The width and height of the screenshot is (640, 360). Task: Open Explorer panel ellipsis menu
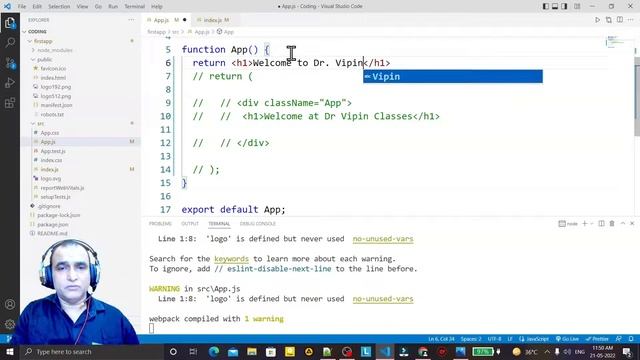131,20
